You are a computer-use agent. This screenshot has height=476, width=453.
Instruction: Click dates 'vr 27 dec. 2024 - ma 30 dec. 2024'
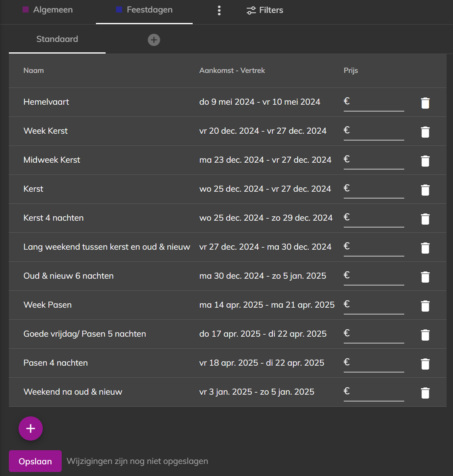click(265, 247)
